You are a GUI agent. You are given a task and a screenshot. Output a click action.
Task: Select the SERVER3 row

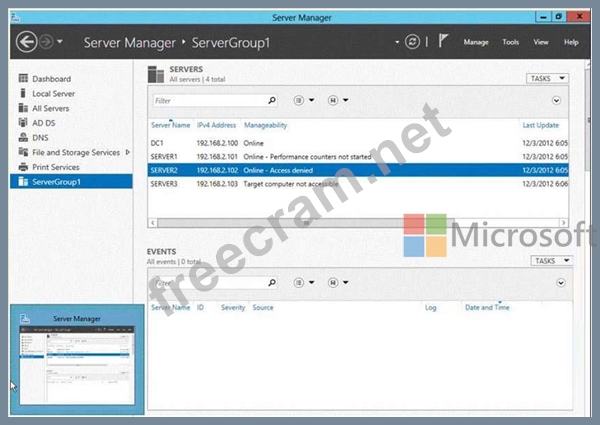pyautogui.click(x=358, y=184)
